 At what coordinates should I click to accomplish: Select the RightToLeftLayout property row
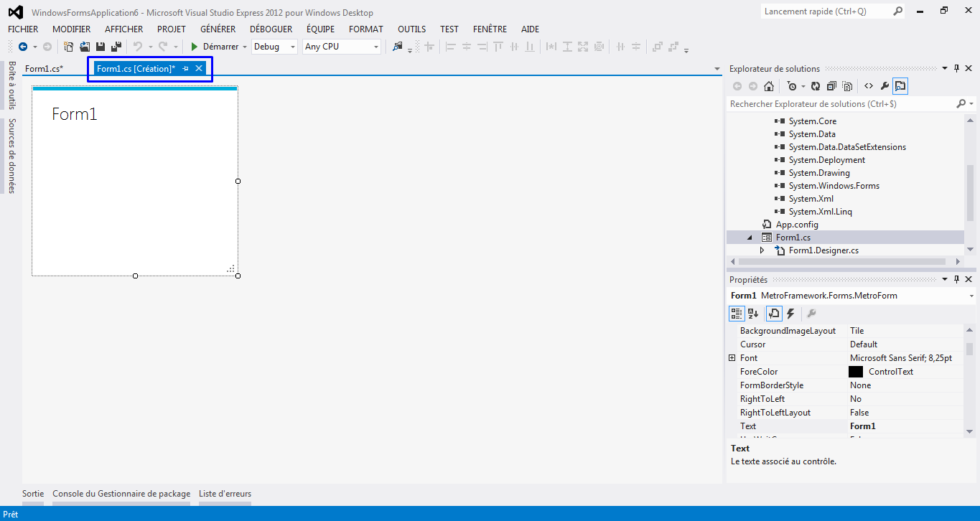pos(846,413)
